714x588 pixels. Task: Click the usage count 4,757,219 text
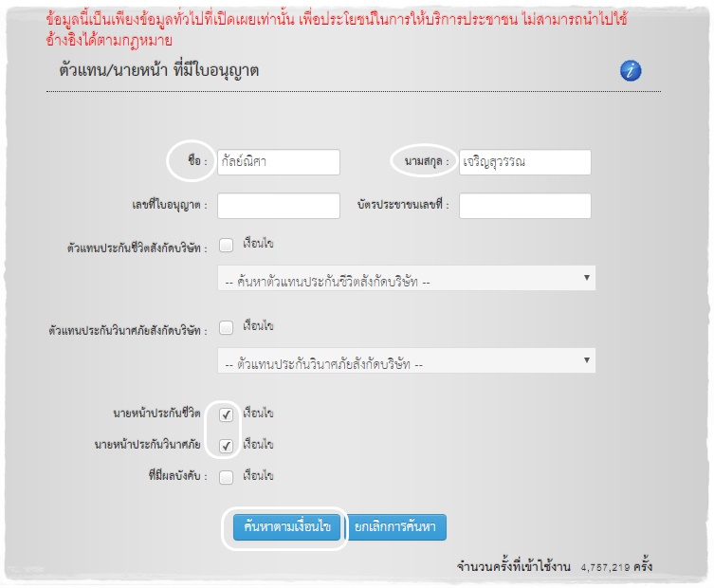click(605, 567)
